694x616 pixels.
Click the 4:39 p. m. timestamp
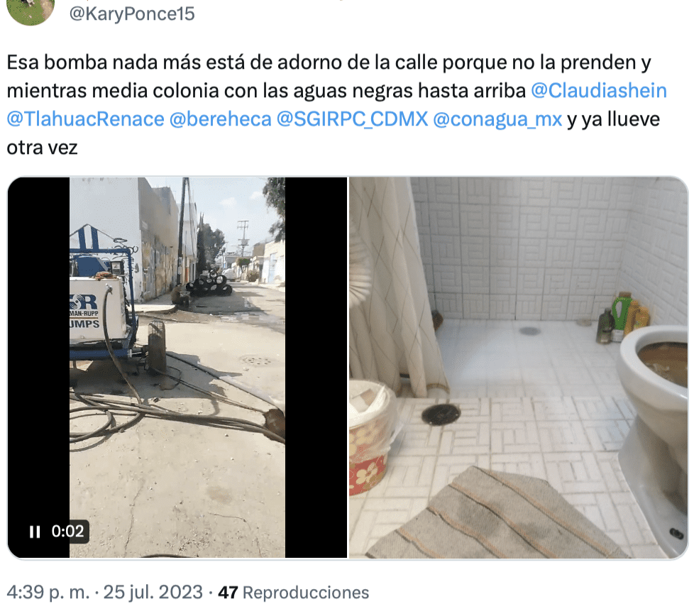point(48,592)
